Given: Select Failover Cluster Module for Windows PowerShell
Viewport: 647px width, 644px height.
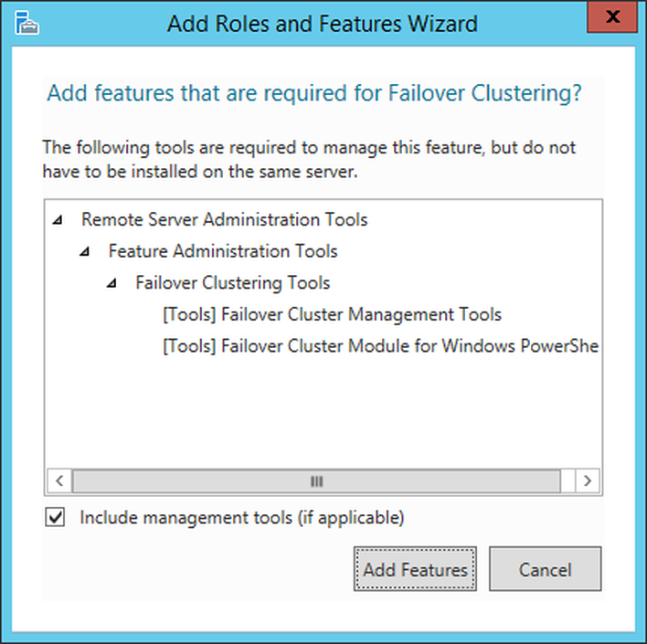Looking at the screenshot, I should tap(380, 345).
